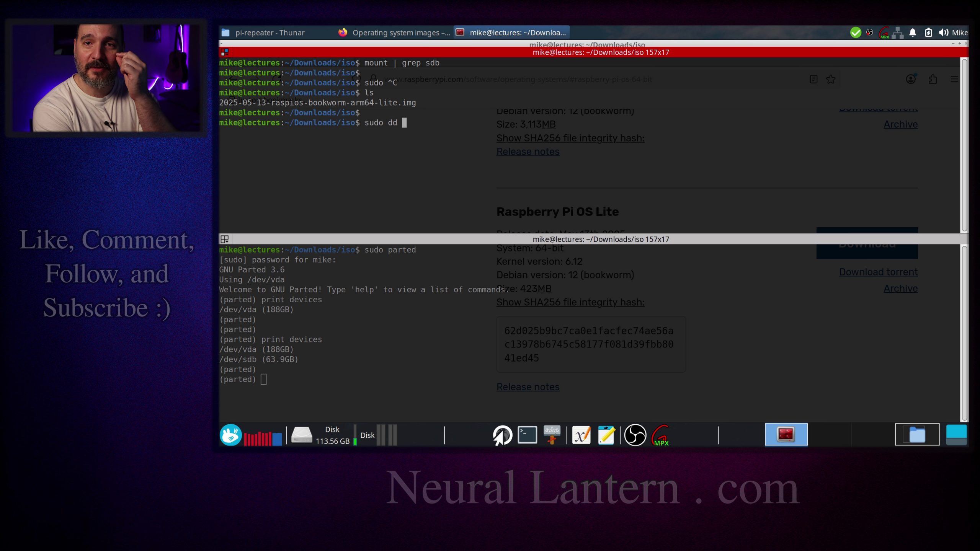Click the raspios-bookworm-arm64-lite.img filename in terminal

click(x=317, y=103)
